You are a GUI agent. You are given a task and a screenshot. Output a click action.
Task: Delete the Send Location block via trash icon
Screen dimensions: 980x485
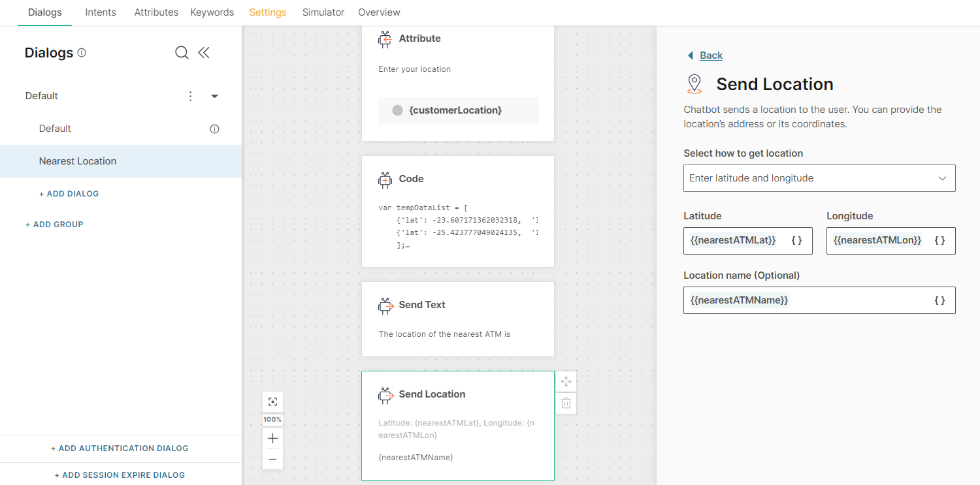point(566,403)
